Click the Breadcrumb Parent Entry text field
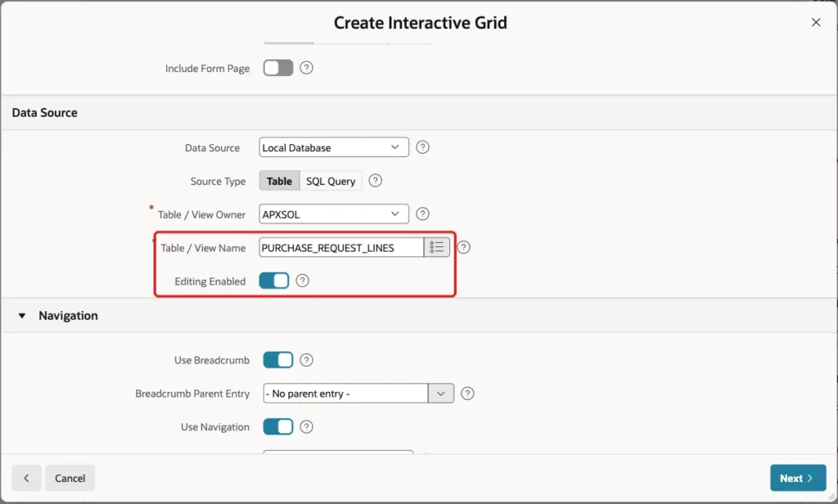Image resolution: width=838 pixels, height=504 pixels. point(346,394)
